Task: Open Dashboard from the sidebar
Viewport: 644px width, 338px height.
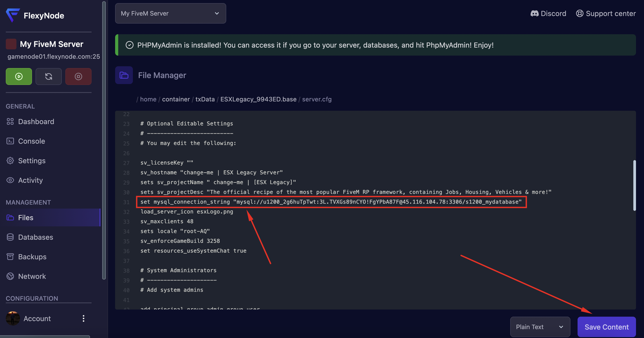Action: [36, 122]
